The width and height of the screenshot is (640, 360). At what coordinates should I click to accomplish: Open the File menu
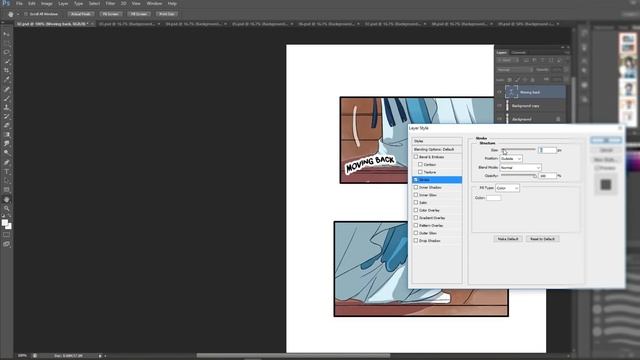coord(19,3)
